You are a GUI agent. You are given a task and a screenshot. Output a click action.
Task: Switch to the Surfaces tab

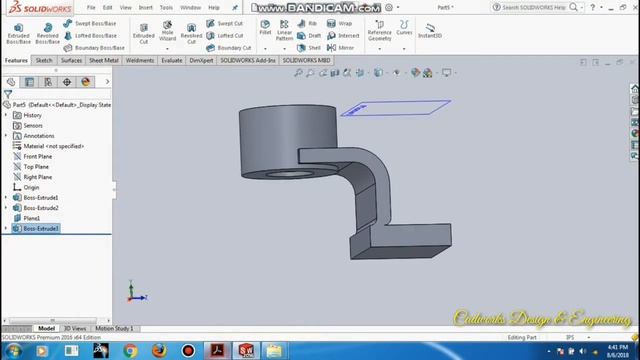coord(71,60)
